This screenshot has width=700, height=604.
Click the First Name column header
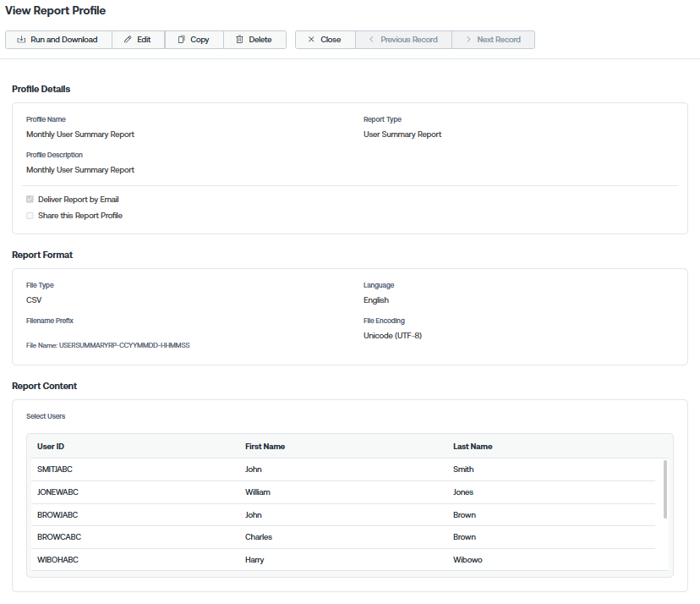click(x=265, y=447)
